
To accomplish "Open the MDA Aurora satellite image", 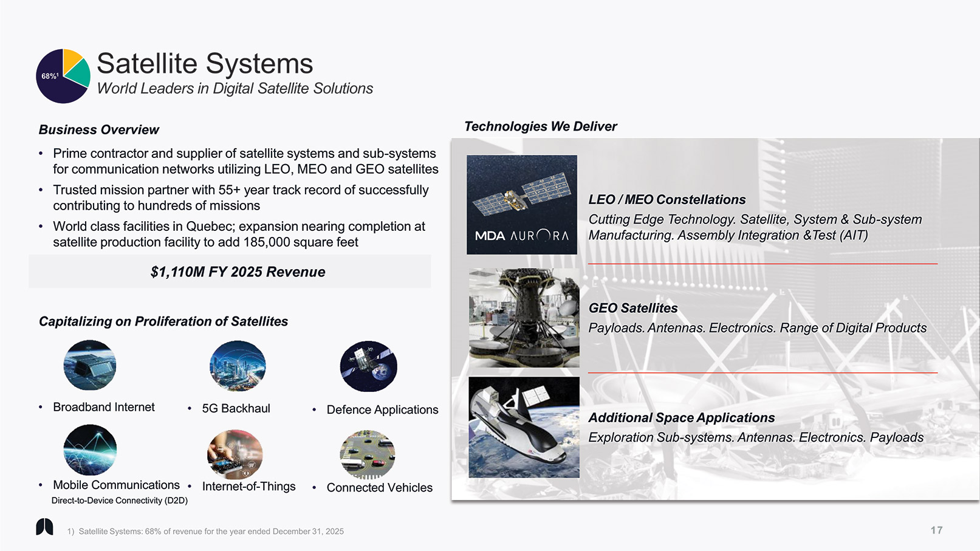I will click(521, 204).
